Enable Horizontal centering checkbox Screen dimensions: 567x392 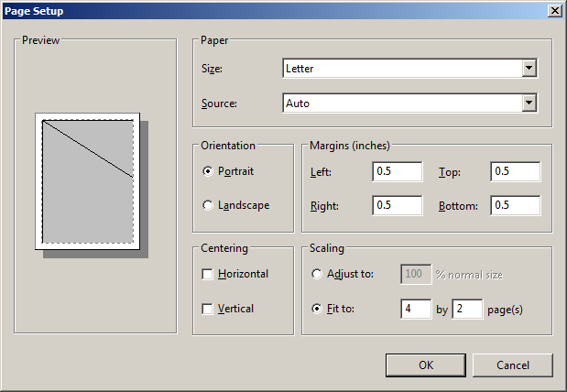pos(207,274)
